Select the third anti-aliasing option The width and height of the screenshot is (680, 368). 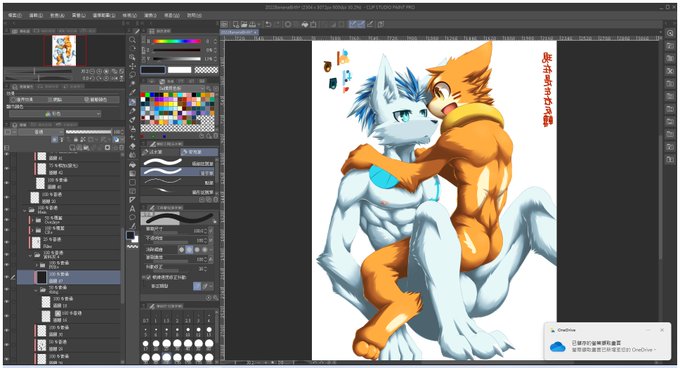click(x=197, y=250)
